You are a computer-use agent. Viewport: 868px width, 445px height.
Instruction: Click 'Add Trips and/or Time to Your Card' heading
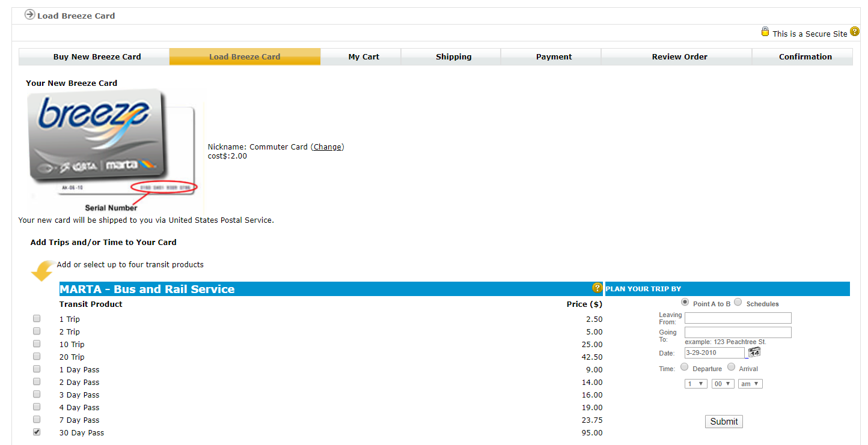(103, 243)
